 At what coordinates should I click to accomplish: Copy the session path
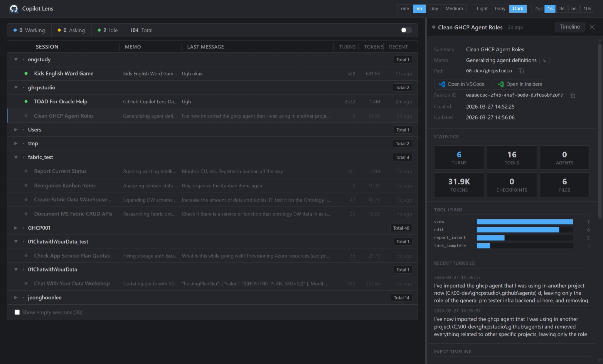coord(521,71)
